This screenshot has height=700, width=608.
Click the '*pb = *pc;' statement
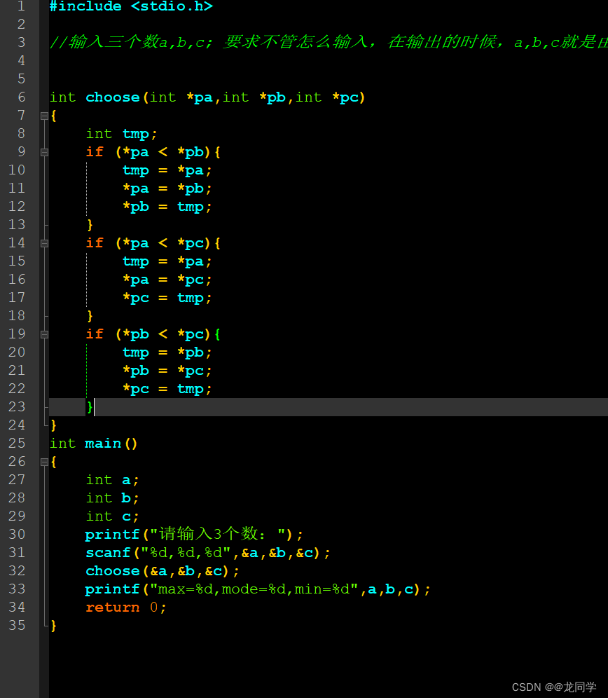click(167, 371)
